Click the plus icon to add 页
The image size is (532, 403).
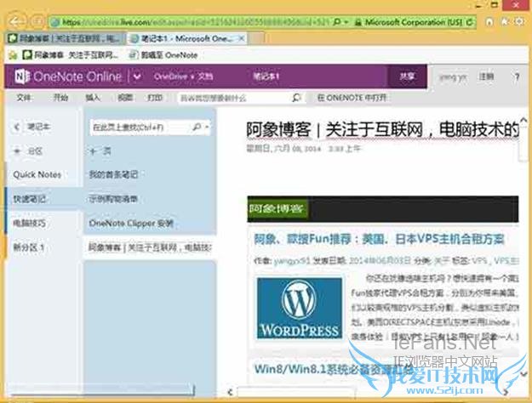pos(94,151)
